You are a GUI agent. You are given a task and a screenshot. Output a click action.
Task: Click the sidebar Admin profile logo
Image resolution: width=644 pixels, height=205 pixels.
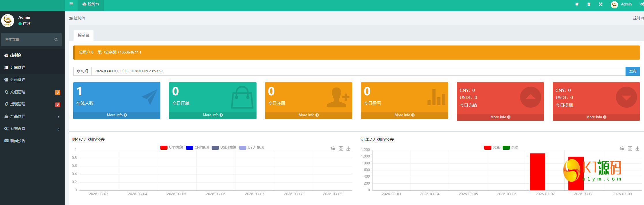[8, 20]
